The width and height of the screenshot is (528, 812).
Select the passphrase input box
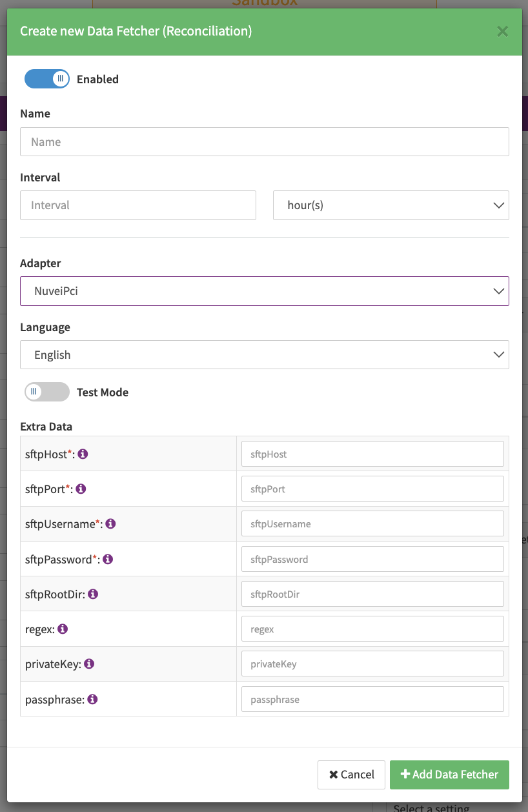372,699
